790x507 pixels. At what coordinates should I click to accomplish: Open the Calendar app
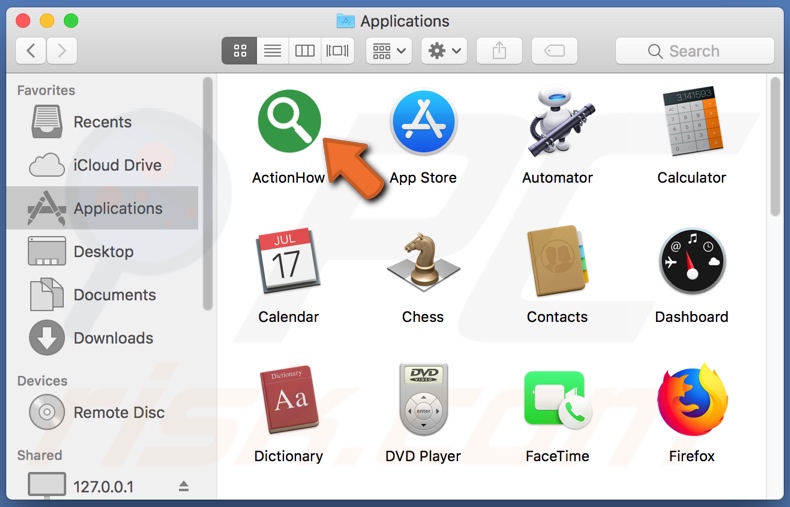(x=288, y=261)
